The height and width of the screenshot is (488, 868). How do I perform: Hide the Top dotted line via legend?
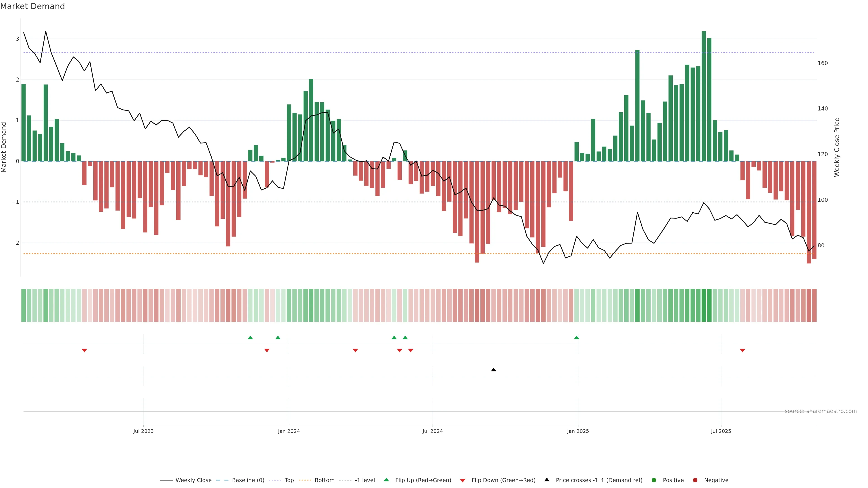pyautogui.click(x=289, y=480)
